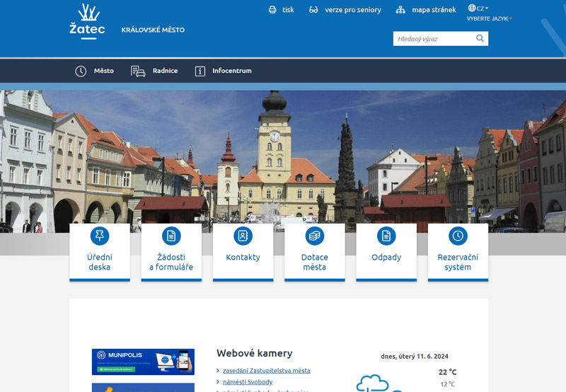Switch to verze pro seniory

352,10
